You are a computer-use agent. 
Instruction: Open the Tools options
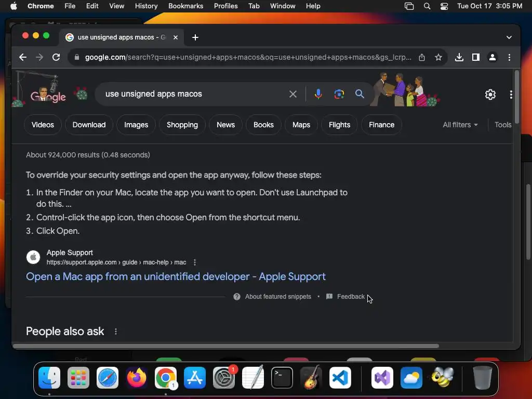coord(503,125)
